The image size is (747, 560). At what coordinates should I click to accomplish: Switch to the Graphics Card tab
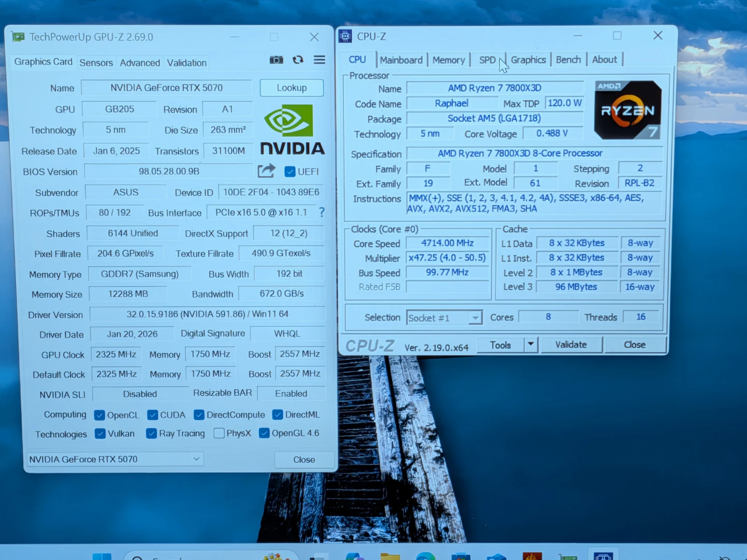tap(43, 62)
